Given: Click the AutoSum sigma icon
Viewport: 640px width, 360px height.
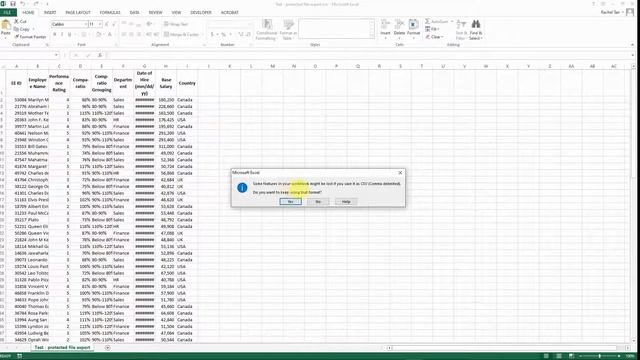Looking at the screenshot, I should click(x=427, y=21).
